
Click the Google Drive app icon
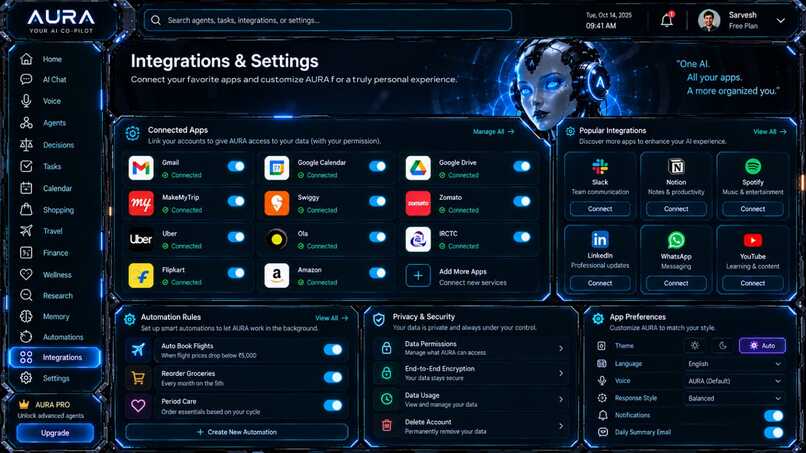[418, 168]
